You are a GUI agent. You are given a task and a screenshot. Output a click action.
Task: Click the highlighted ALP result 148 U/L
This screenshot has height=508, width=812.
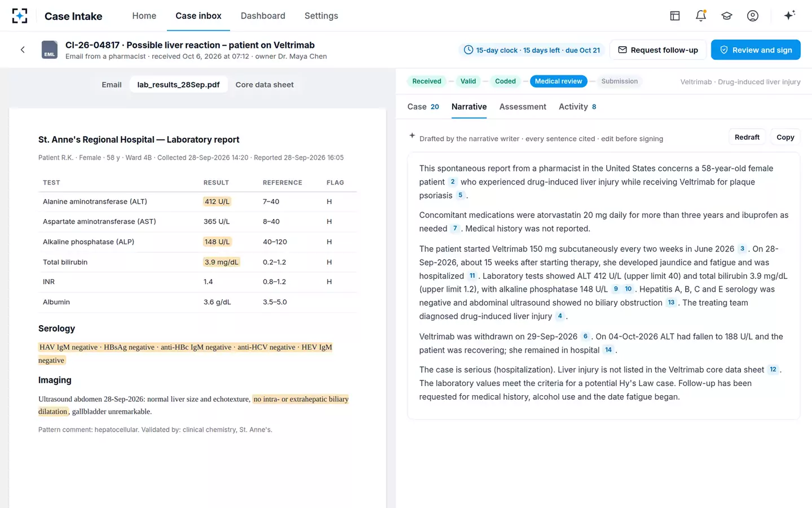pos(217,242)
